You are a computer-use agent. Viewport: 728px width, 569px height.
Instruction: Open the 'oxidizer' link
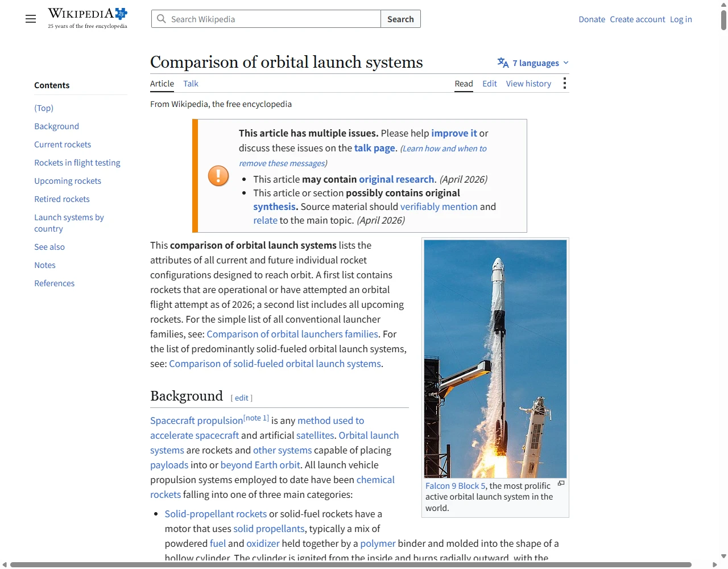click(x=263, y=543)
